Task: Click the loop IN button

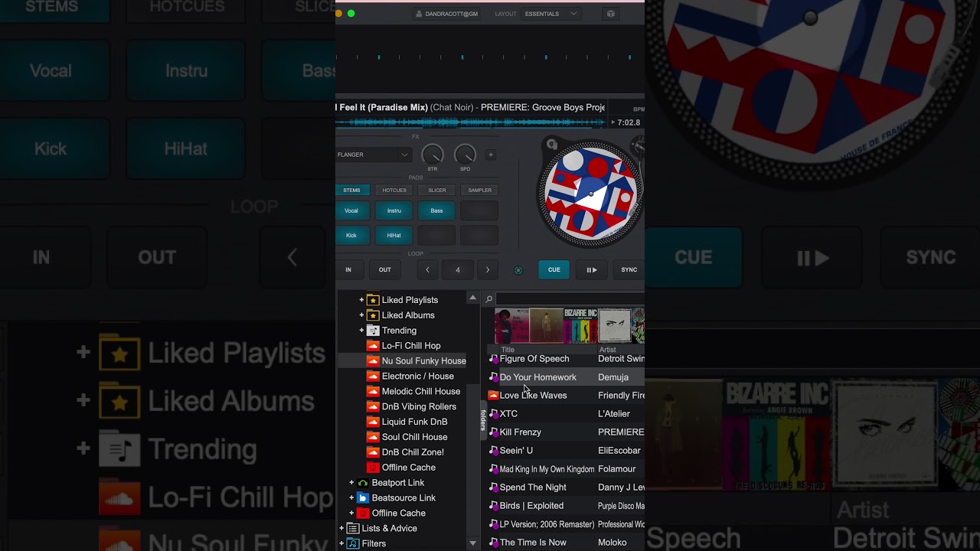Action: 348,270
